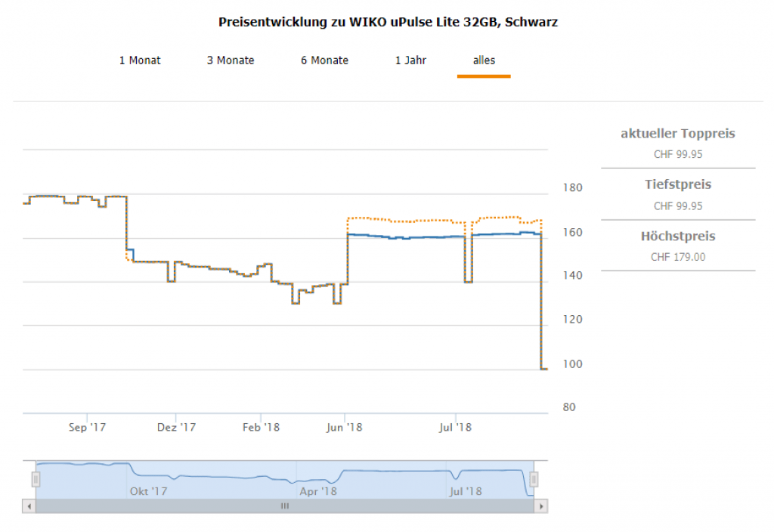Grab the left range handle of navigator
Image resolution: width=774 pixels, height=532 pixels.
[36, 479]
